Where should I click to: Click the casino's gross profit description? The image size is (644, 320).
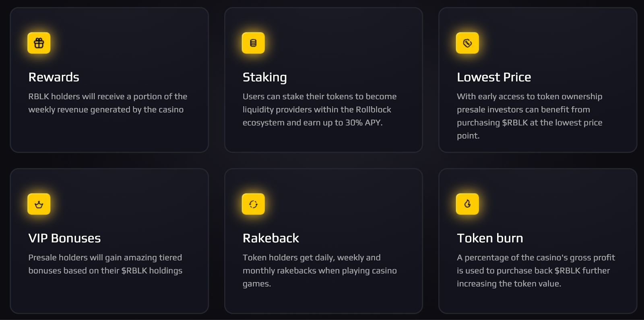535,271
